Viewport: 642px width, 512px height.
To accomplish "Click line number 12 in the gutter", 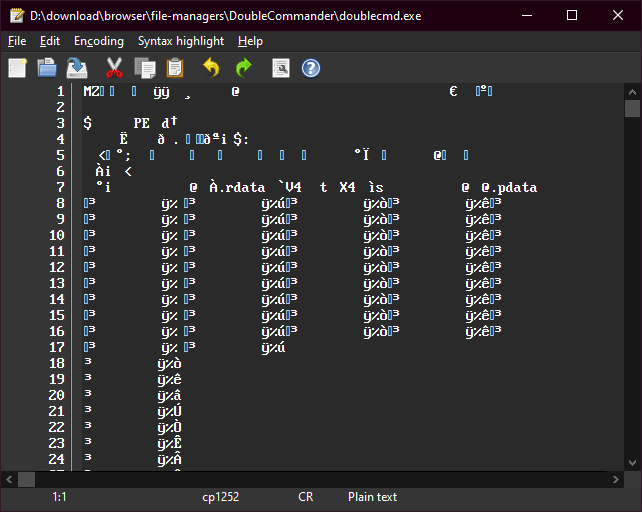I will tap(57, 267).
